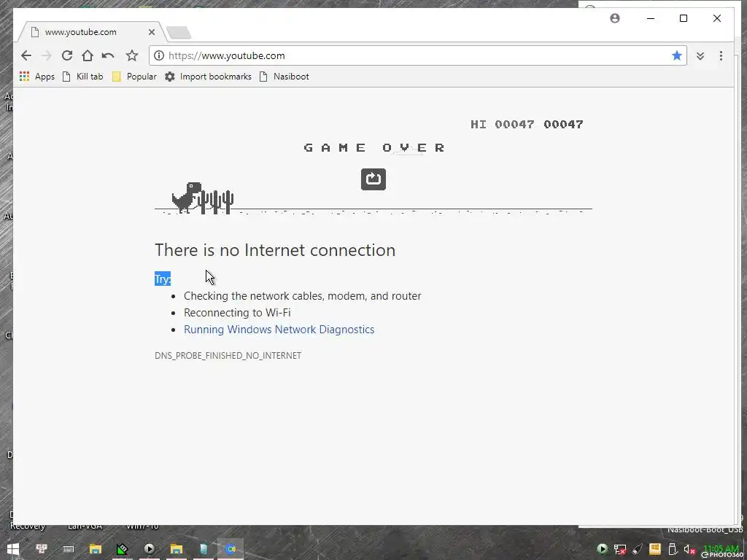Click the muted volume tray icon
This screenshot has width=747, height=560.
(690, 549)
